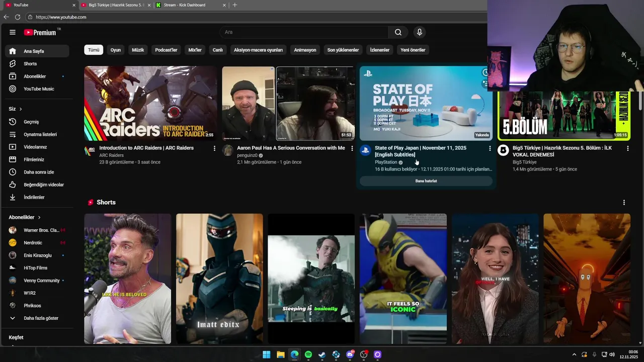The width and height of the screenshot is (644, 362).
Task: Open Filmleriniz in sidebar
Action: [37, 159]
